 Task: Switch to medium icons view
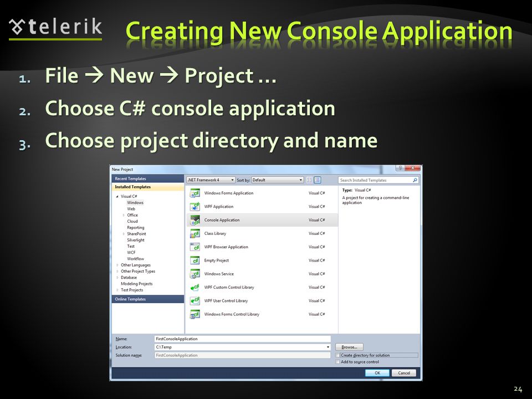pos(317,180)
